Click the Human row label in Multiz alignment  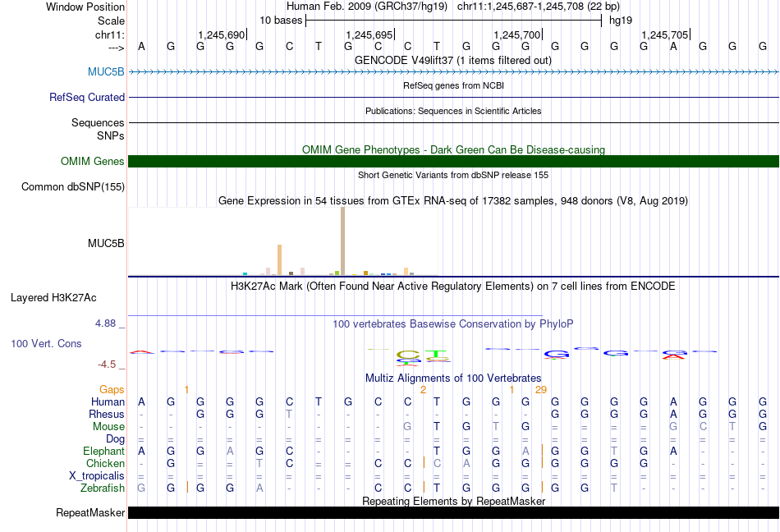108,401
